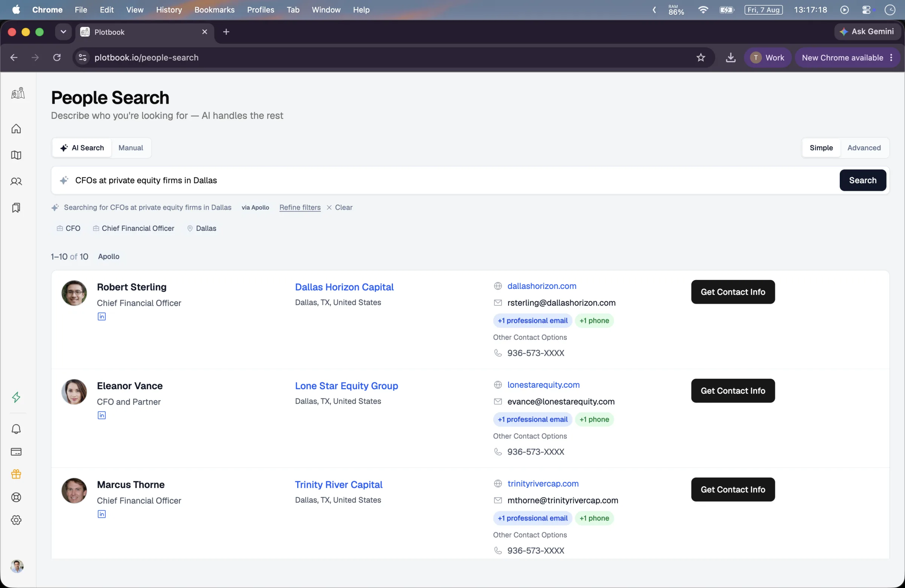Go to Home via sidebar house icon

tap(16, 129)
